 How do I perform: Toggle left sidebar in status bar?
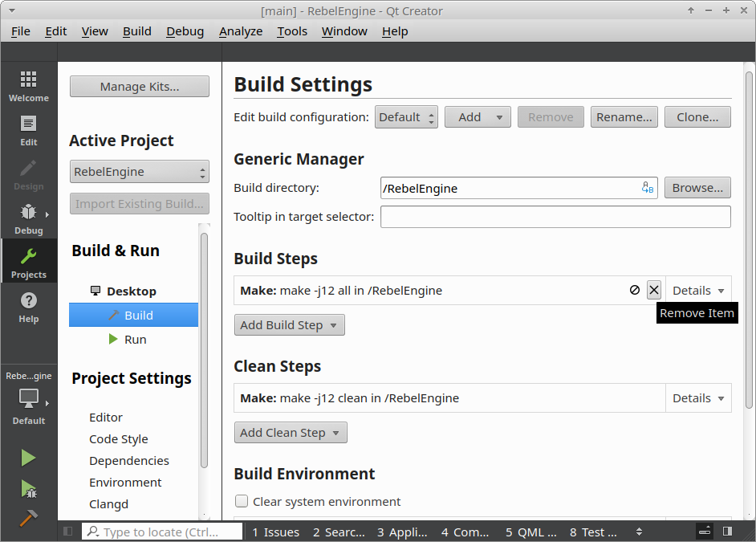pyautogui.click(x=68, y=532)
